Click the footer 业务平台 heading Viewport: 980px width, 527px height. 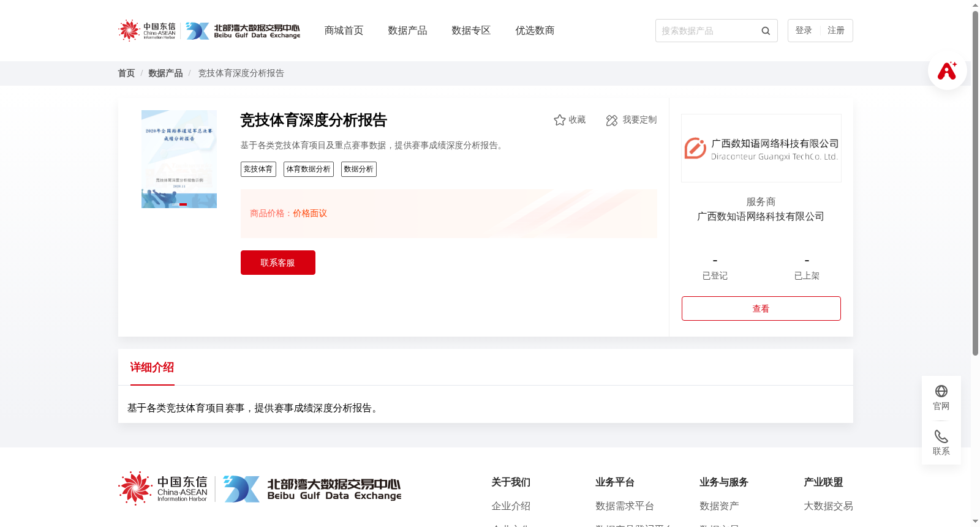(x=615, y=482)
